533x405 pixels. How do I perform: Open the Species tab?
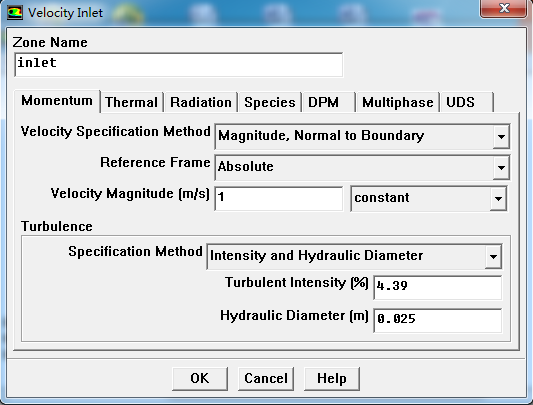tap(270, 102)
